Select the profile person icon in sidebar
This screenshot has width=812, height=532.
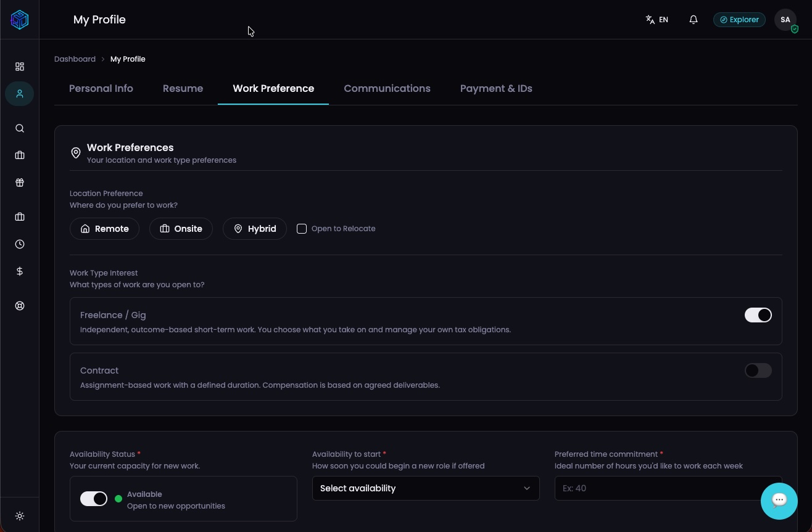pyautogui.click(x=20, y=94)
